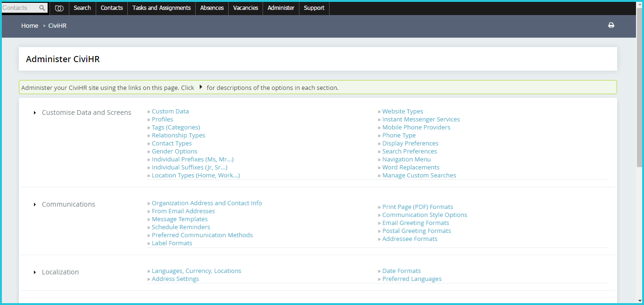Open Navigation Menu link

coord(406,160)
